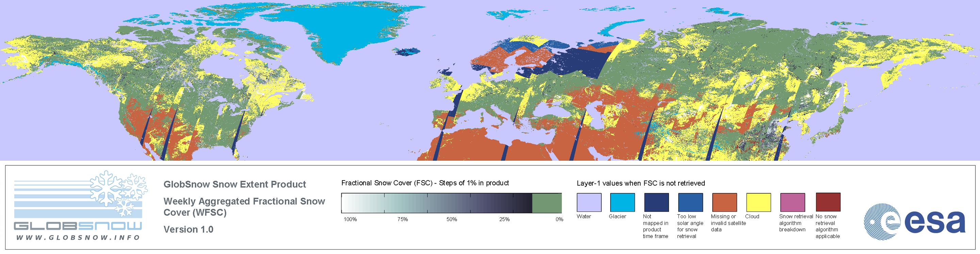This screenshot has width=980, height=254.
Task: Click the 'Missing or invalid satellite data' orange swatch
Action: tap(724, 202)
